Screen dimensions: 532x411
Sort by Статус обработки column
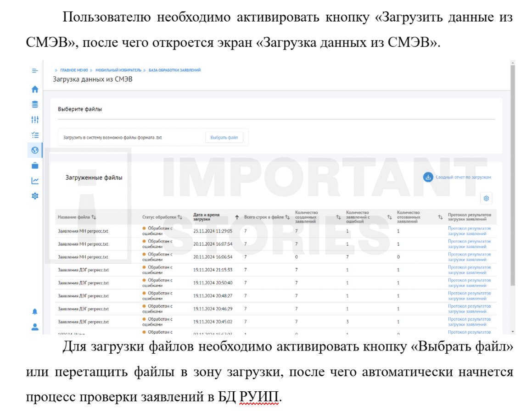(180, 217)
